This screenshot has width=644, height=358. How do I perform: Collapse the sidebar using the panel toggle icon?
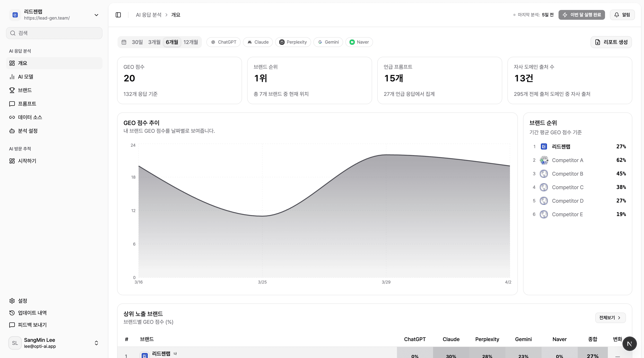point(118,15)
